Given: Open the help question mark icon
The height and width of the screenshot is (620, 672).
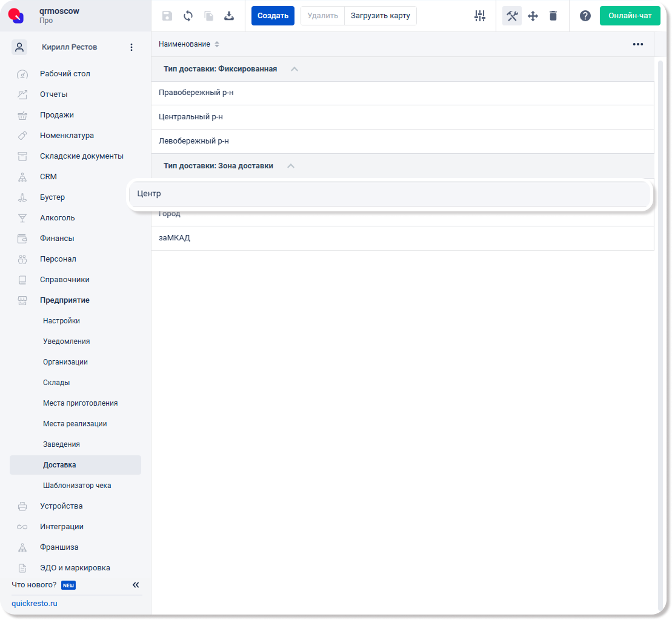Looking at the screenshot, I should pos(585,16).
